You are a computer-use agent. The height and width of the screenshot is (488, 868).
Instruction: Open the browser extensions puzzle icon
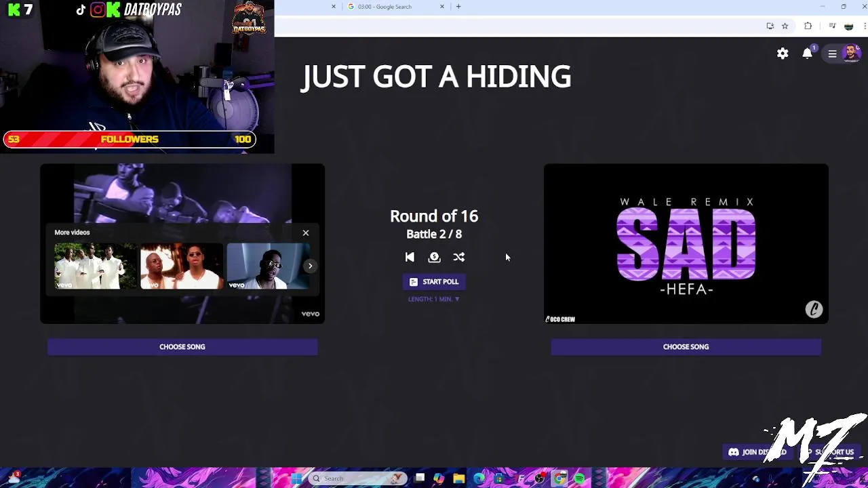click(x=808, y=26)
